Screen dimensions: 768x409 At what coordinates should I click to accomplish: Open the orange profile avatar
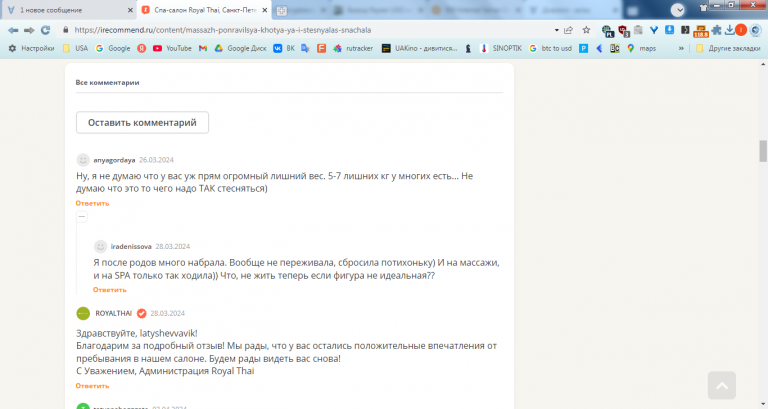point(741,30)
